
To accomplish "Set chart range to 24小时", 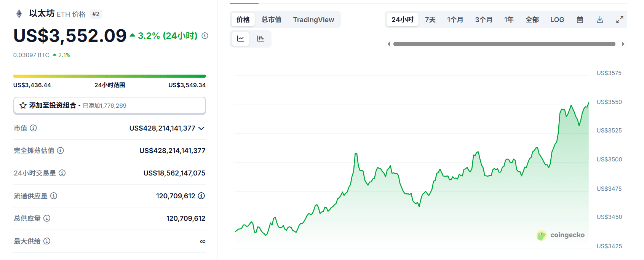I will tap(403, 19).
